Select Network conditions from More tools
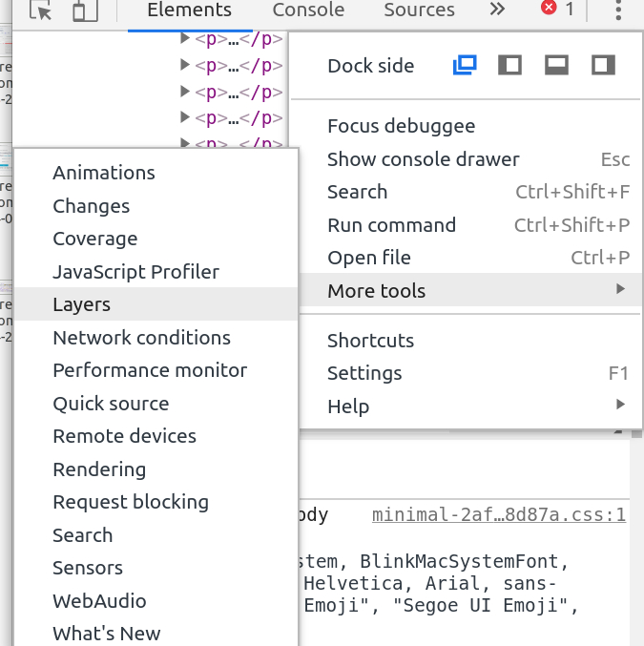The image size is (644, 646). click(141, 338)
